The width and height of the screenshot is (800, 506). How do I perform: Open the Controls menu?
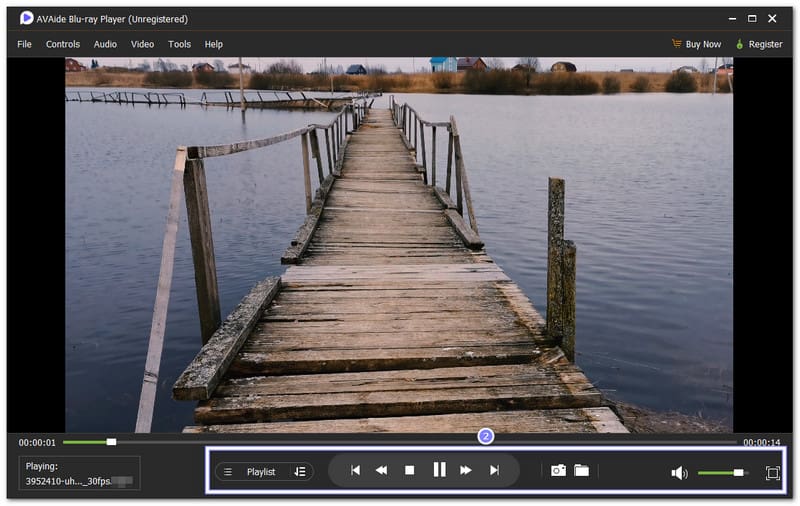click(63, 44)
